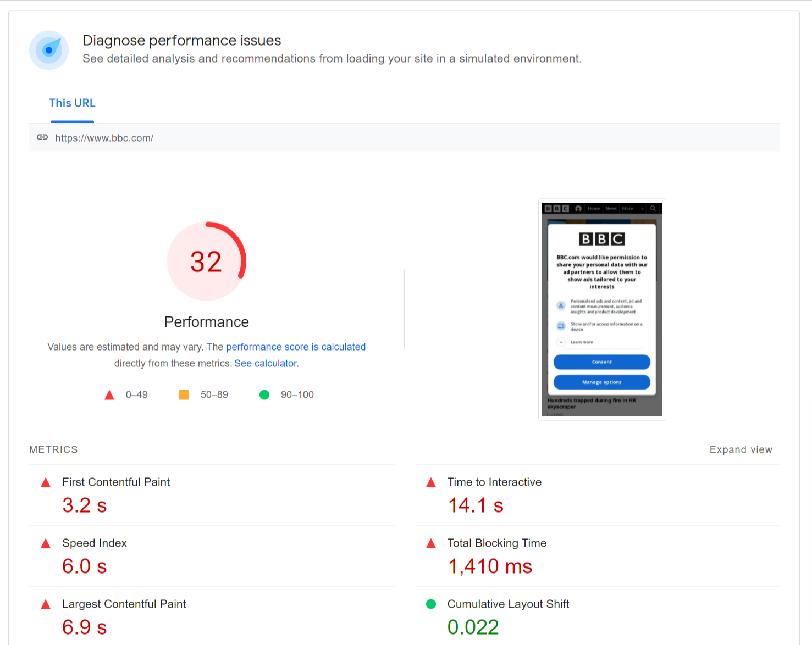Click the 50–89 legend range text
812x645 pixels.
(x=214, y=394)
